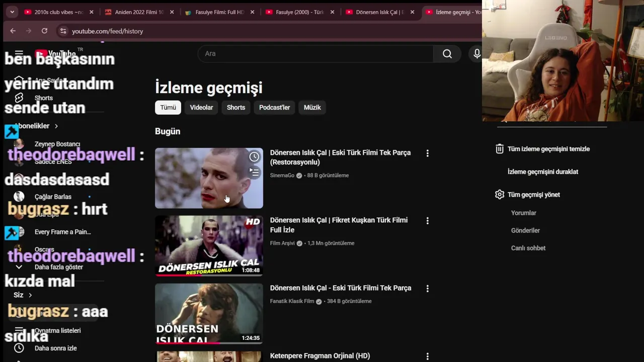Open the tab search dropdown arrow
644x362 pixels.
pos(12,12)
